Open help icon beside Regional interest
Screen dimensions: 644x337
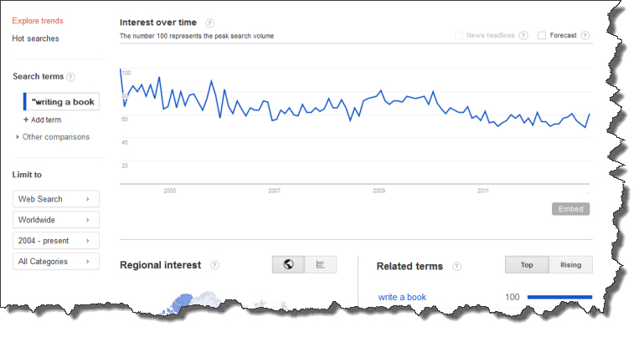pyautogui.click(x=214, y=265)
